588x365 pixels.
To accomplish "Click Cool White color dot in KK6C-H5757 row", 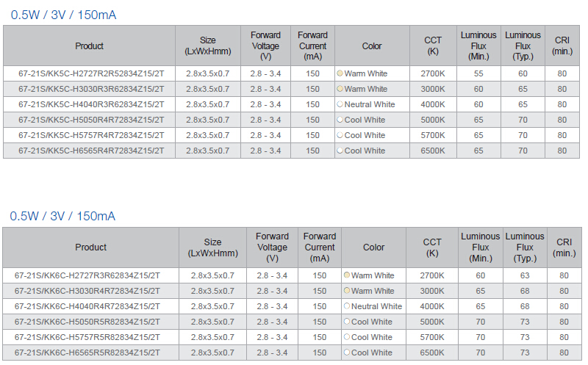I will 347,337.
